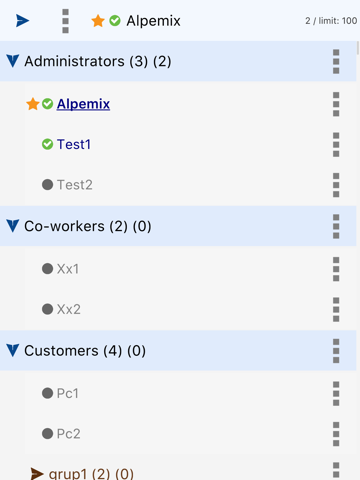Open the Co-workers group options menu
Screen dimensions: 360x480
click(x=336, y=226)
